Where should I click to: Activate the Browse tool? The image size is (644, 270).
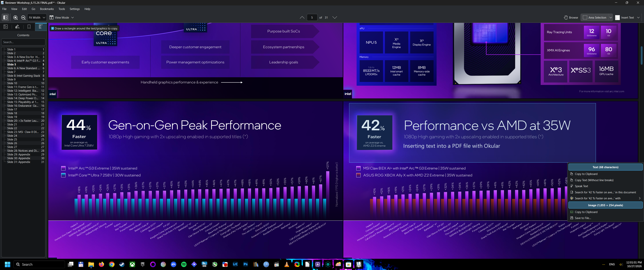tap(571, 18)
